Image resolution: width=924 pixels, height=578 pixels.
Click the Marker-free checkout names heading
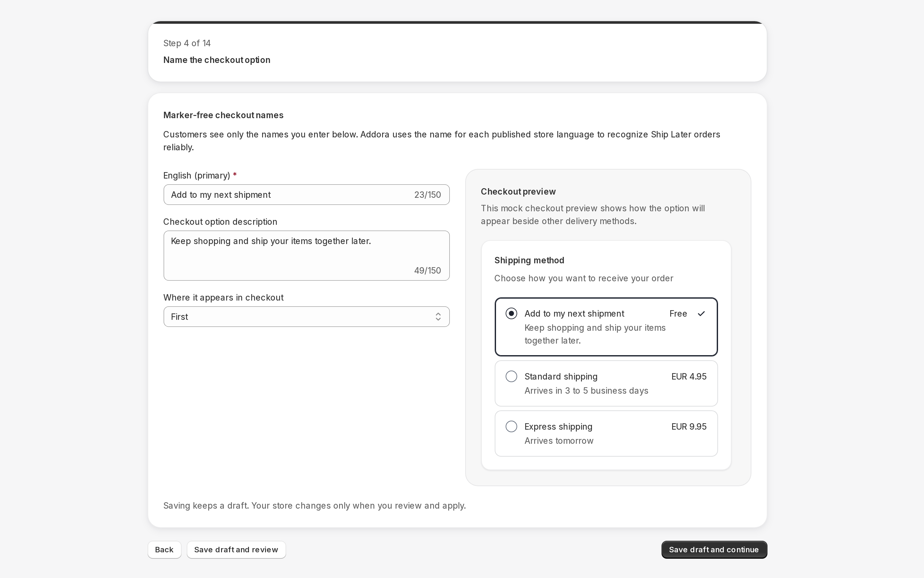pyautogui.click(x=223, y=115)
